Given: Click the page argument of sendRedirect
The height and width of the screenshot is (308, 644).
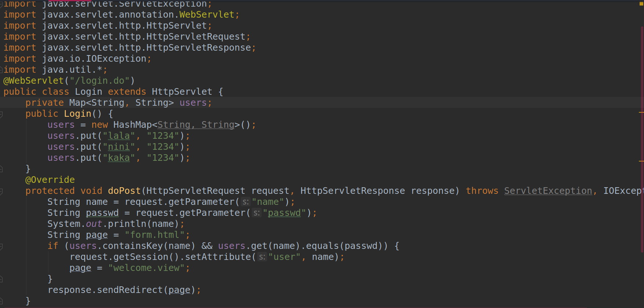Looking at the screenshot, I should [x=179, y=290].
